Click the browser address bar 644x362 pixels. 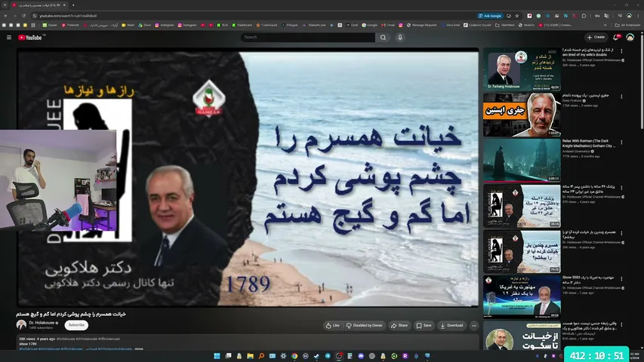254,16
